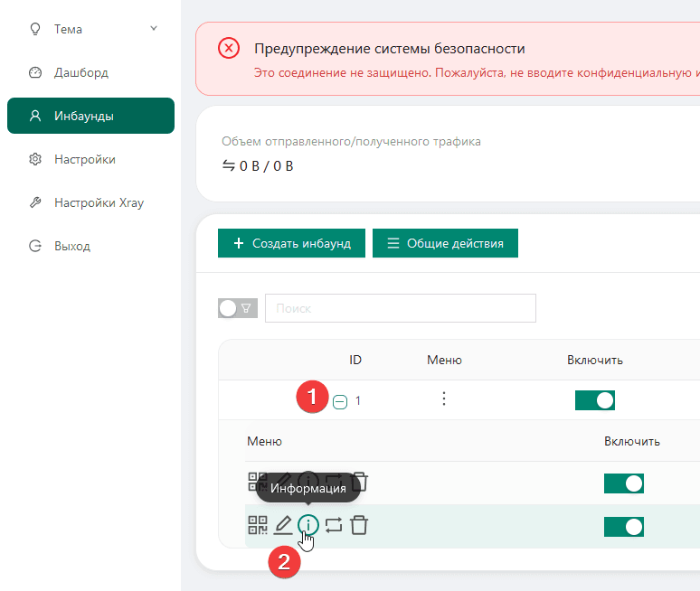Screen dimensions: 700x591
Task: Delete the first client via trash icon
Action: click(x=360, y=483)
